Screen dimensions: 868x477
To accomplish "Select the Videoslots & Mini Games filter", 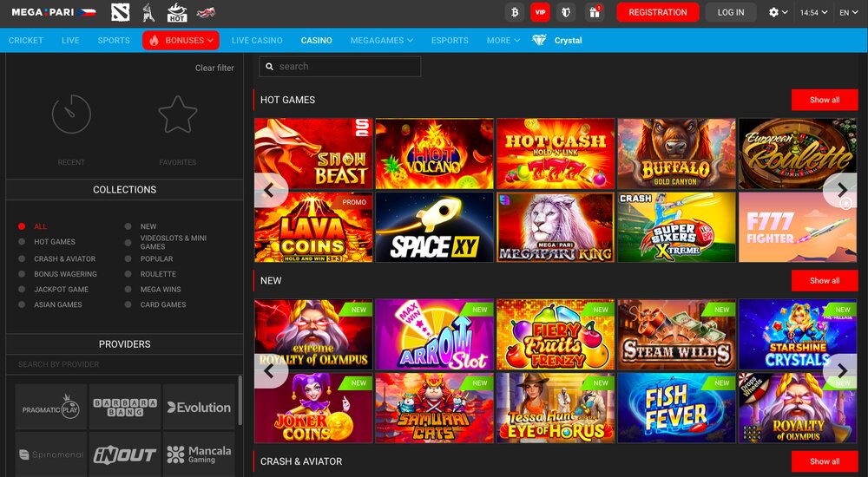I will (166, 242).
